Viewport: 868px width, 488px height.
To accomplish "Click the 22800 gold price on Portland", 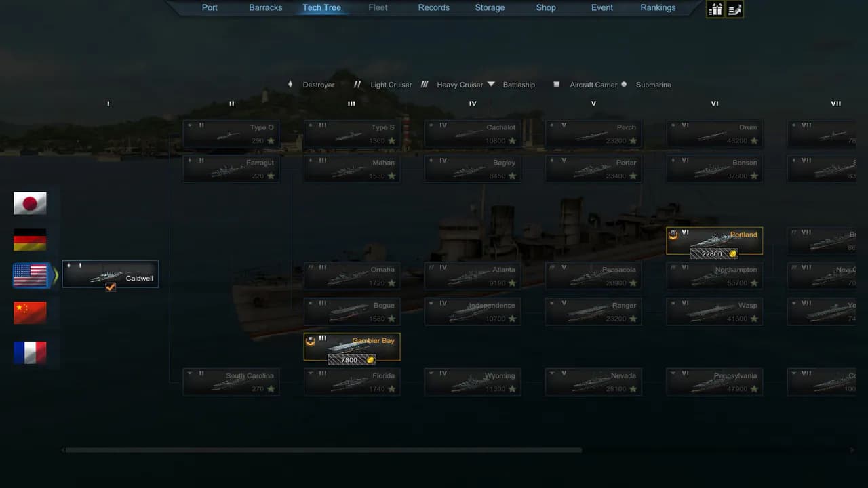I will pyautogui.click(x=714, y=253).
